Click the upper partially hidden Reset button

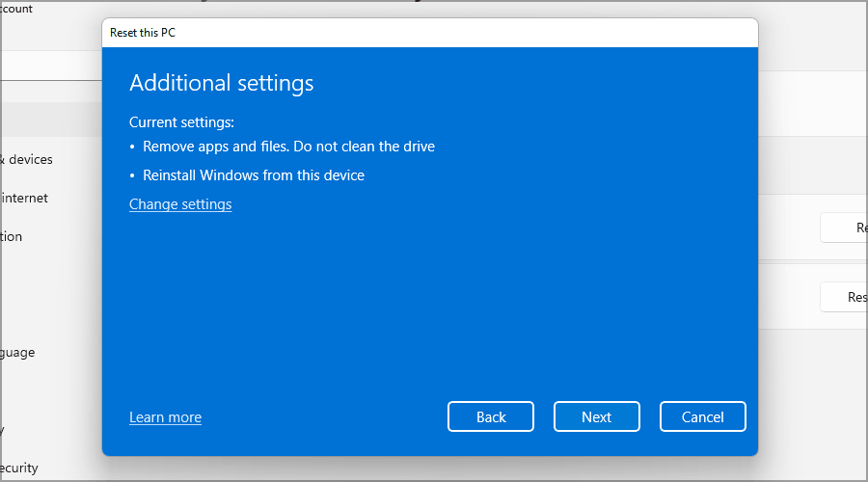pos(844,228)
